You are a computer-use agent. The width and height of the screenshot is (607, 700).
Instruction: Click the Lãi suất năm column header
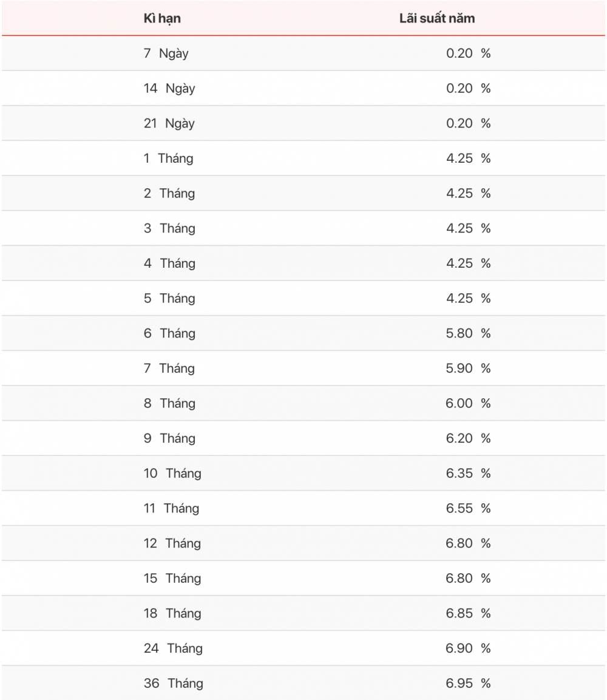click(437, 18)
